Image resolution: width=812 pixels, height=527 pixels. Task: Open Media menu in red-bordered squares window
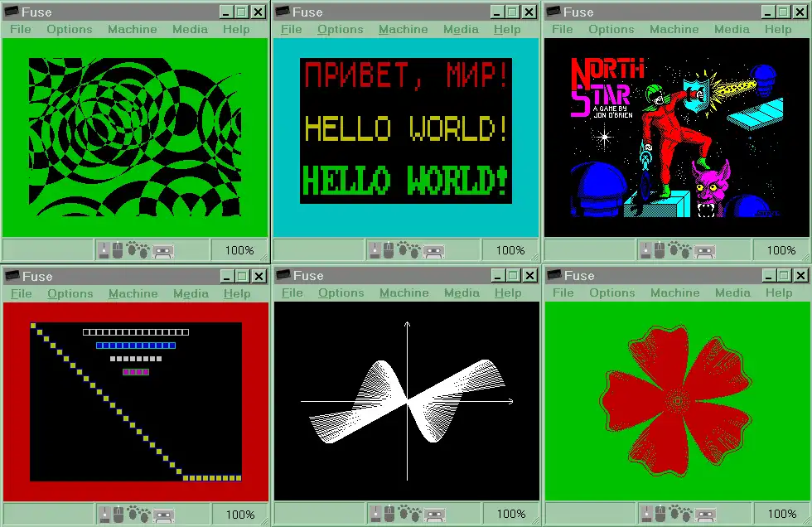pyautogui.click(x=191, y=293)
